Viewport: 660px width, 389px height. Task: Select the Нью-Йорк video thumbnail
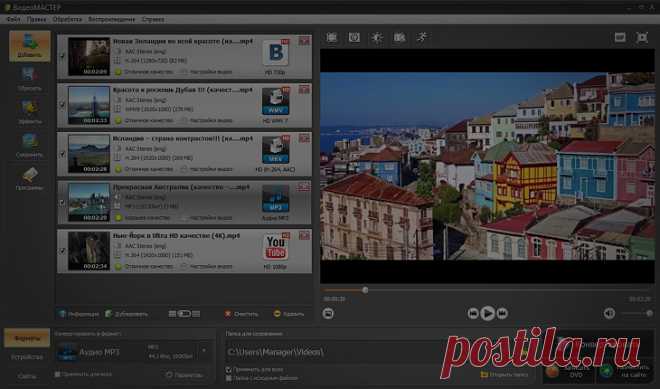[89, 250]
